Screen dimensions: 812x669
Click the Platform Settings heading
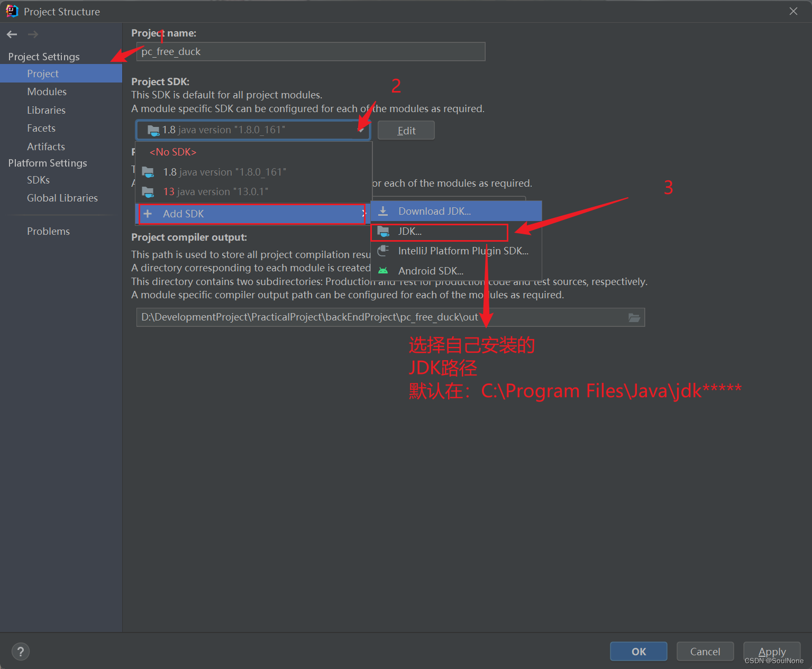48,163
